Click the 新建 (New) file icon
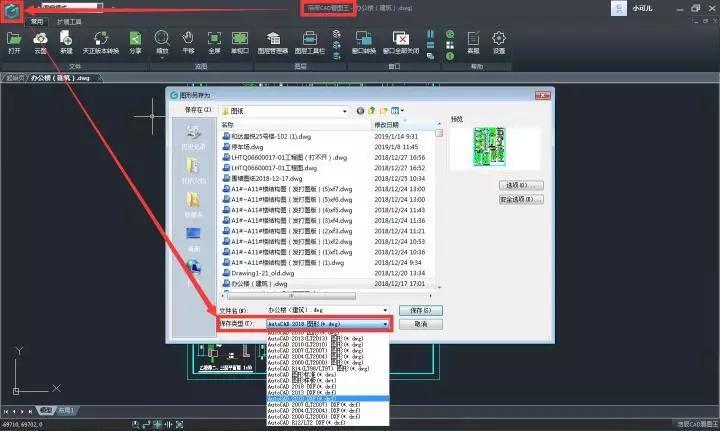Viewport: 720px width, 431px height. [x=66, y=42]
